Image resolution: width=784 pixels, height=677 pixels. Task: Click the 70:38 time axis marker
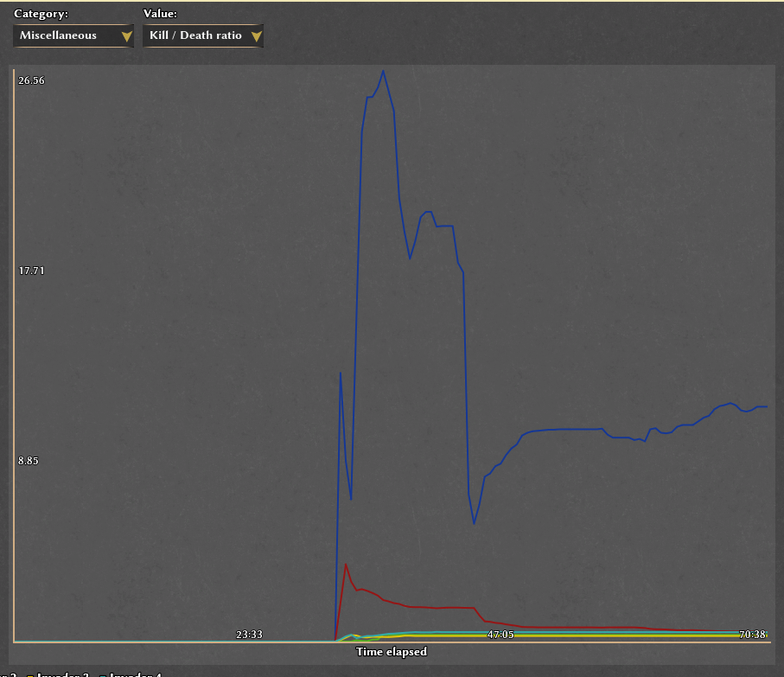pyautogui.click(x=752, y=634)
